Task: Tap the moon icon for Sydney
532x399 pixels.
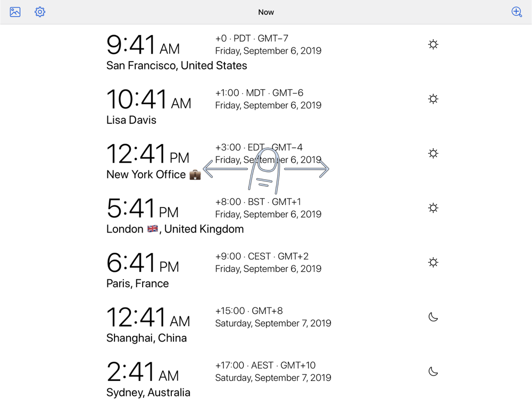Action: click(x=433, y=371)
